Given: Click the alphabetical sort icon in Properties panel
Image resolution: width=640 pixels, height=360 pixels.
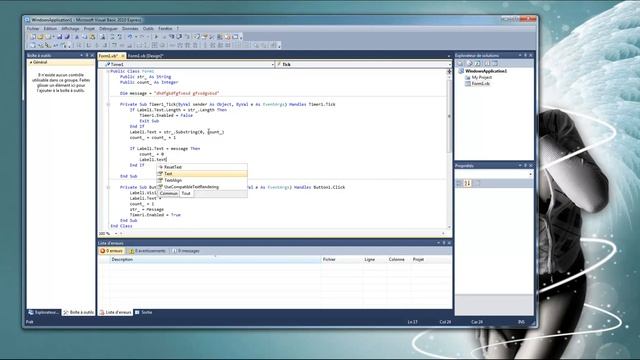Looking at the screenshot, I should (x=468, y=183).
